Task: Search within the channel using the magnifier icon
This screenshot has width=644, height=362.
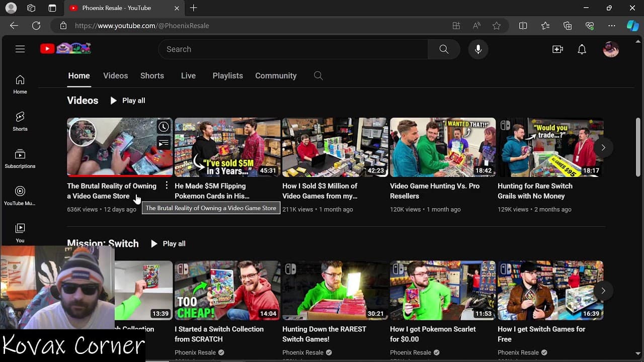Action: point(318,75)
